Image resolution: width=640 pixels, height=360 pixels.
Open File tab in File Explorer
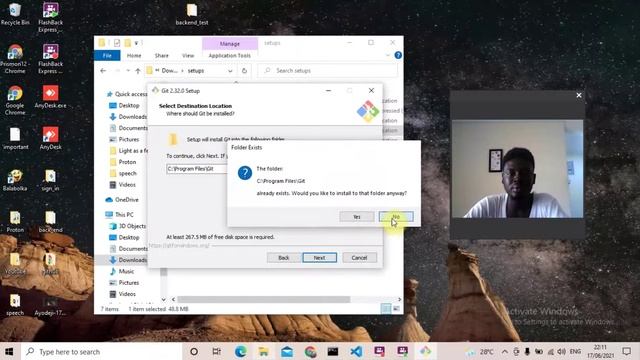[x=107, y=56]
